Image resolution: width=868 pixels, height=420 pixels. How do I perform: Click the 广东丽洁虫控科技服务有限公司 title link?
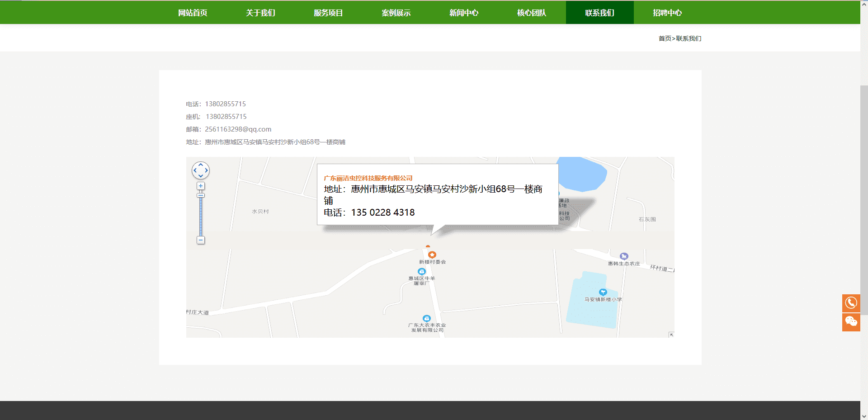(x=368, y=178)
